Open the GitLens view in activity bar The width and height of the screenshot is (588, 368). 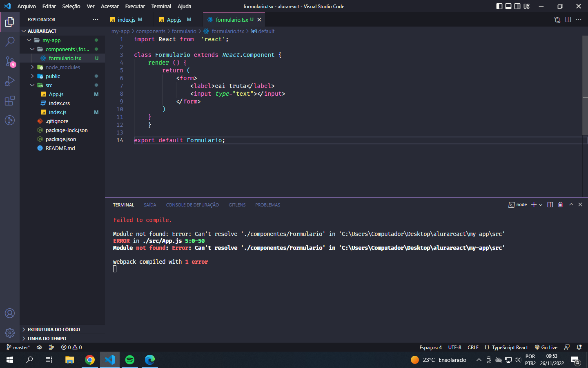(10, 120)
